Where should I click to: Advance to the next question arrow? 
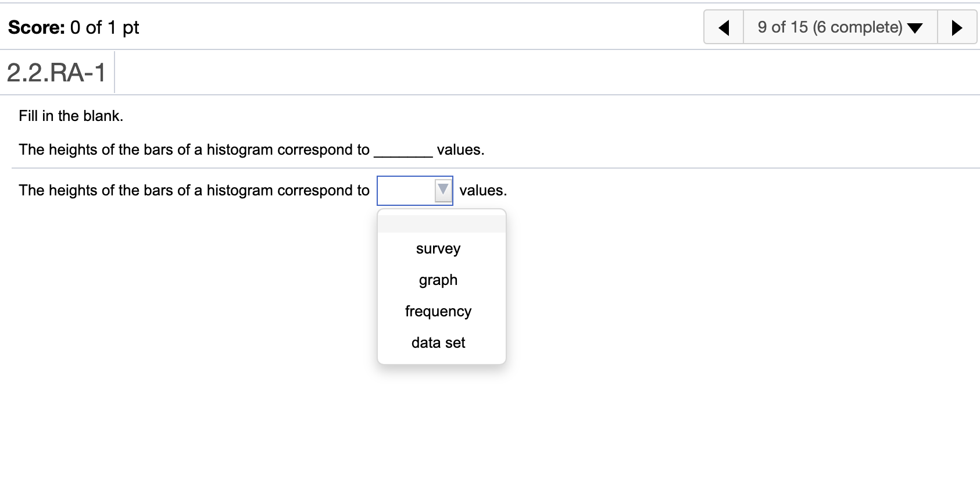coord(957,27)
